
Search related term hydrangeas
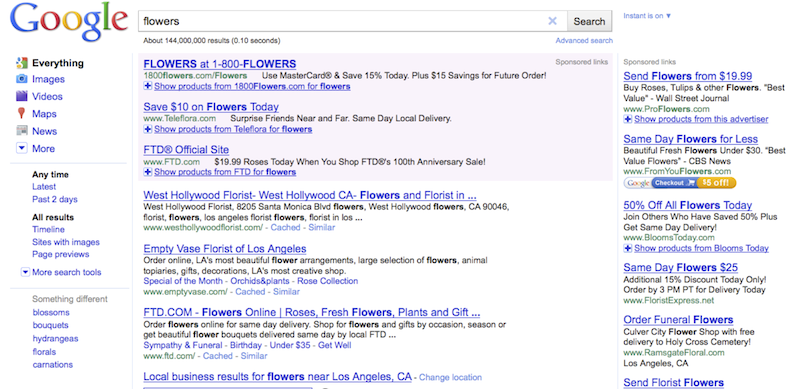click(56, 338)
